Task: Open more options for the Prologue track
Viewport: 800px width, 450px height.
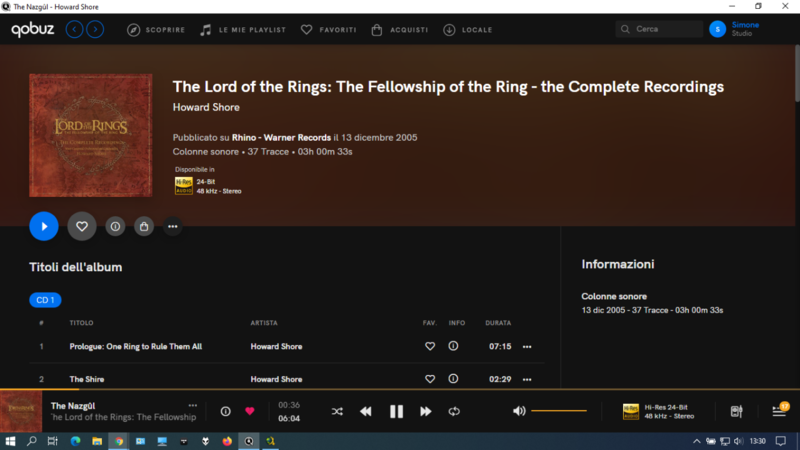Action: (527, 346)
